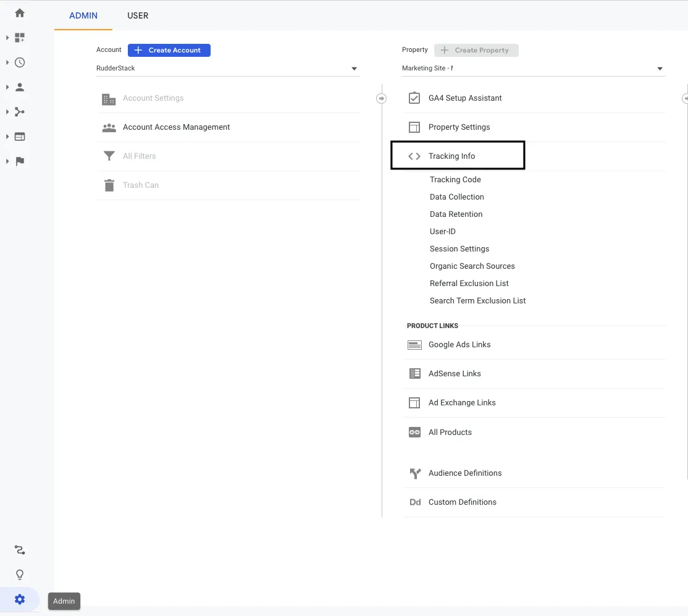Click the Admin gear icon
This screenshot has height=616, width=688.
click(x=20, y=599)
